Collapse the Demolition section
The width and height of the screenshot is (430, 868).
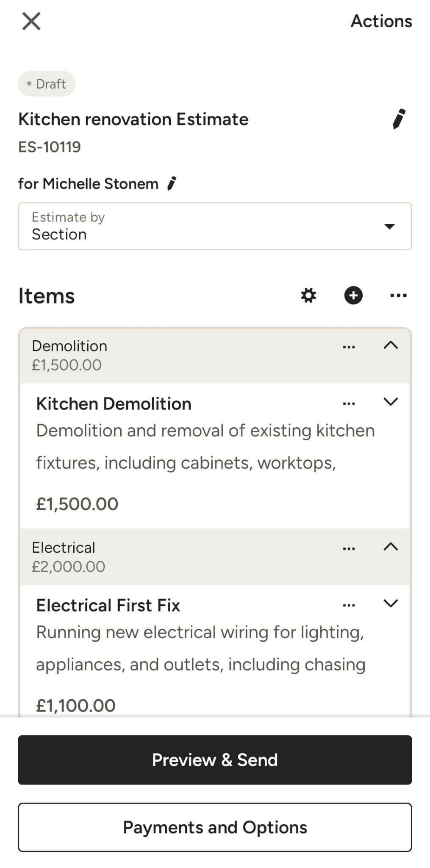[391, 345]
